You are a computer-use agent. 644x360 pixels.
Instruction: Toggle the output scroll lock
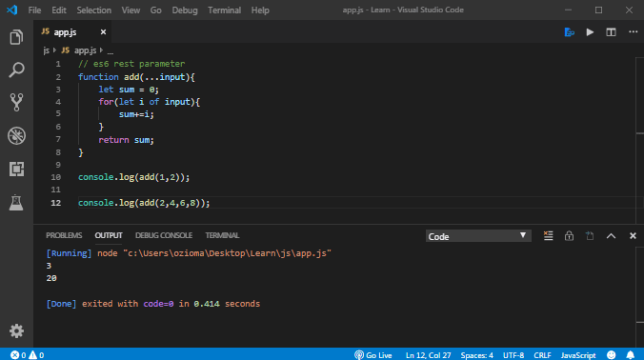coord(569,235)
